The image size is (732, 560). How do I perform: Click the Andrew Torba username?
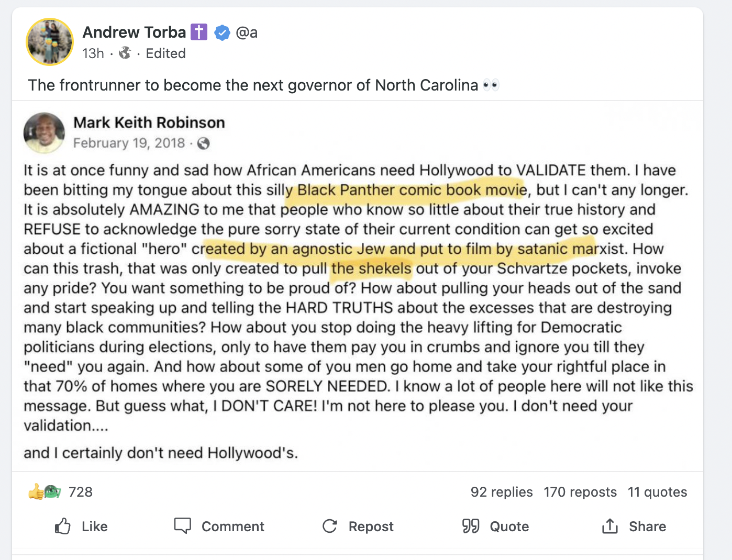pos(134,32)
